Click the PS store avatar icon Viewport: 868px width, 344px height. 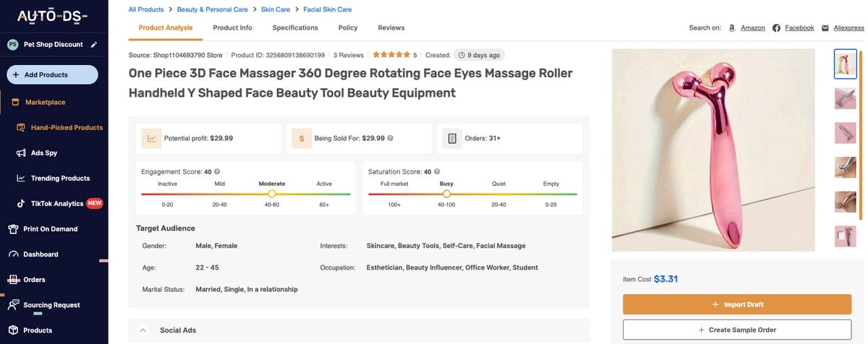[12, 45]
